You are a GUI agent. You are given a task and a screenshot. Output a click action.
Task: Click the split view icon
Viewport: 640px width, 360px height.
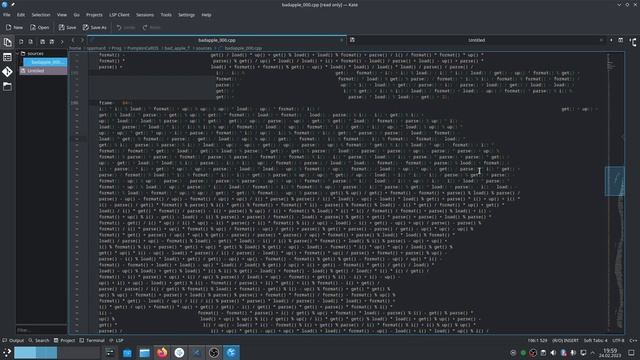[620, 40]
